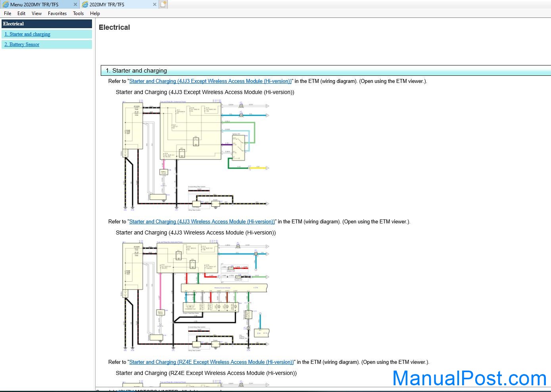Close the Menu 2020MY TFR/TFS tab

(x=75, y=4)
